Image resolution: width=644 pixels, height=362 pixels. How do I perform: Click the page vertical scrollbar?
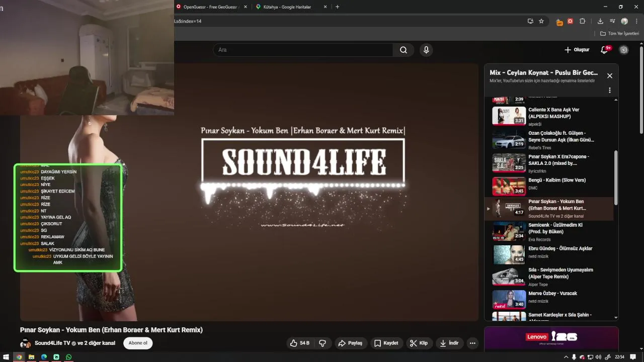coord(641,90)
